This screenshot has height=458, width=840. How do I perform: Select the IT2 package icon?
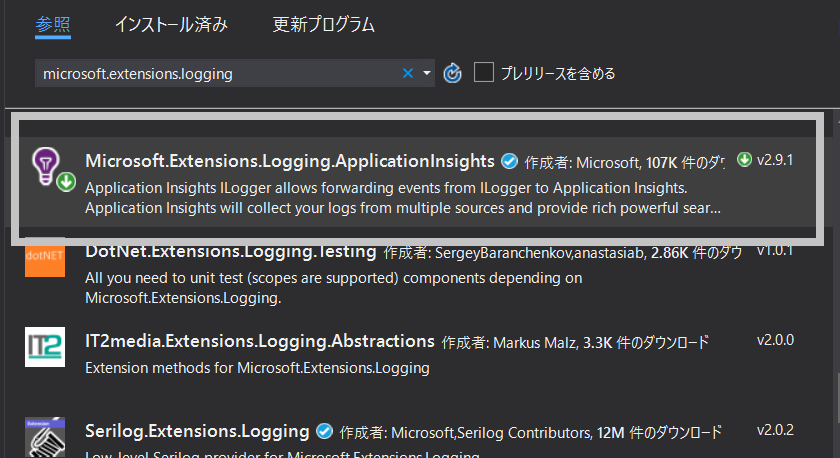[45, 347]
